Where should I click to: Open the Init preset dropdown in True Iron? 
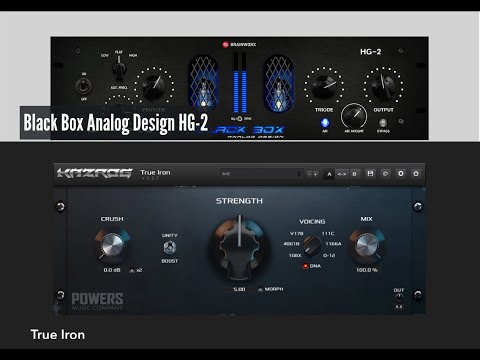[x=261, y=174]
